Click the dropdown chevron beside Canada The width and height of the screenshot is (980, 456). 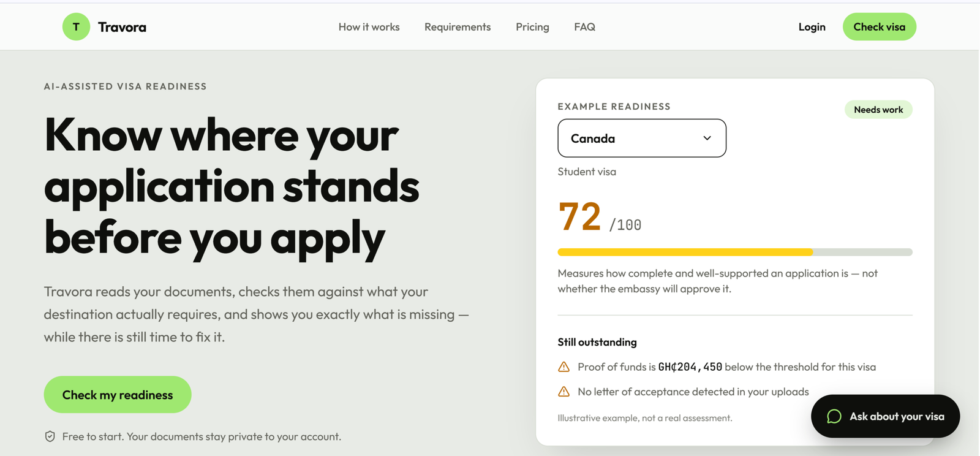tap(707, 139)
